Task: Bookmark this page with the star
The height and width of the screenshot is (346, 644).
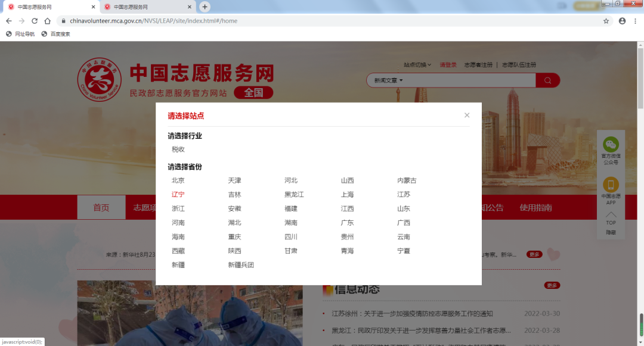Action: [x=606, y=21]
